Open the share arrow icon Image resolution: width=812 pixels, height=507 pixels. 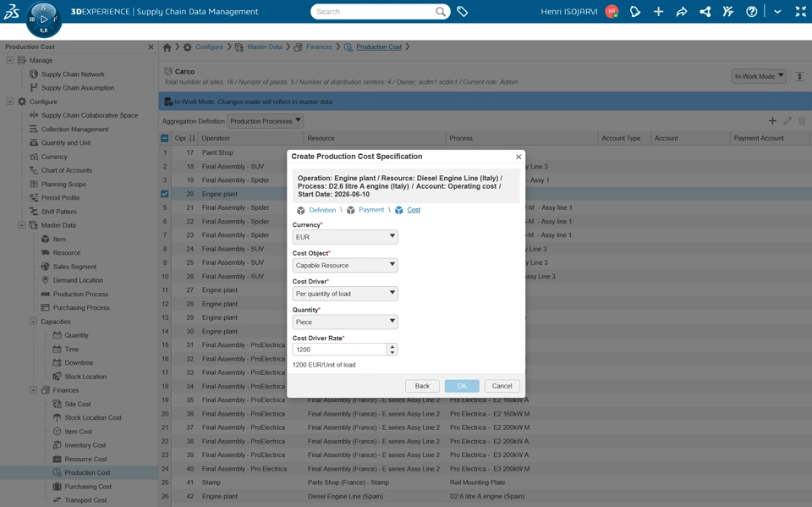point(682,11)
